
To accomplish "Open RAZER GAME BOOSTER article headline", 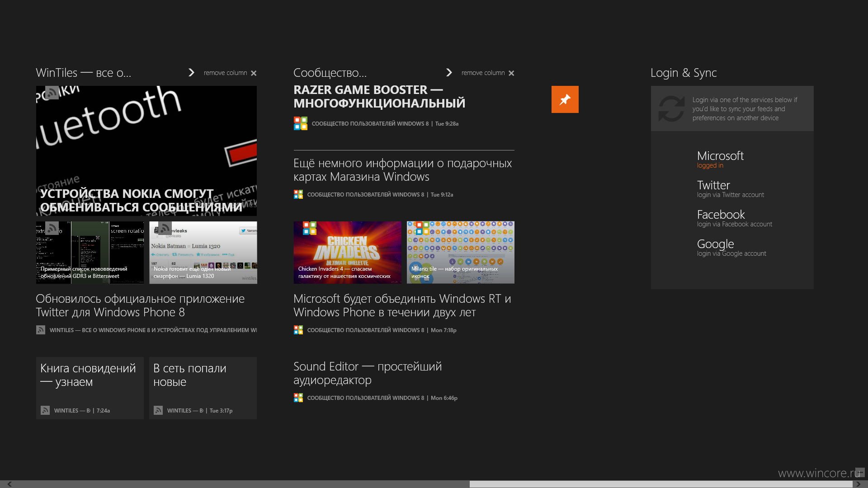I will point(379,96).
